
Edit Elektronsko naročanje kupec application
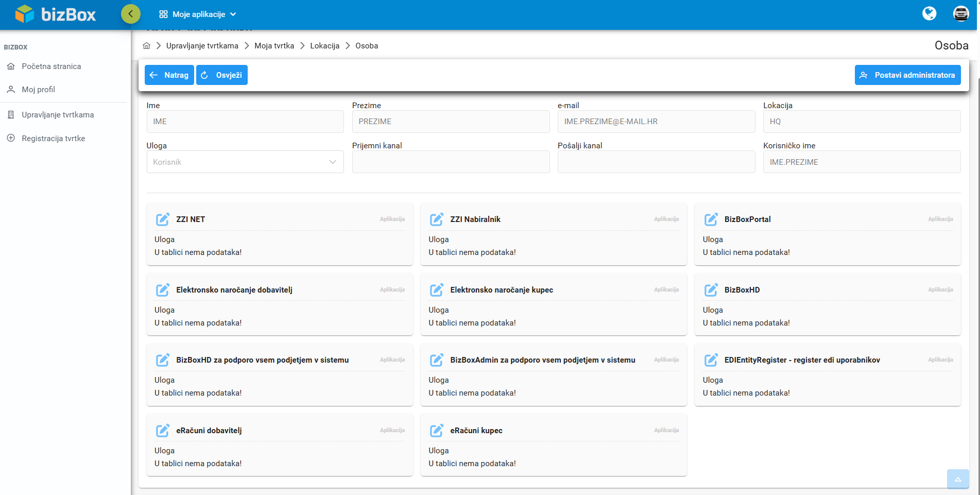tap(437, 290)
